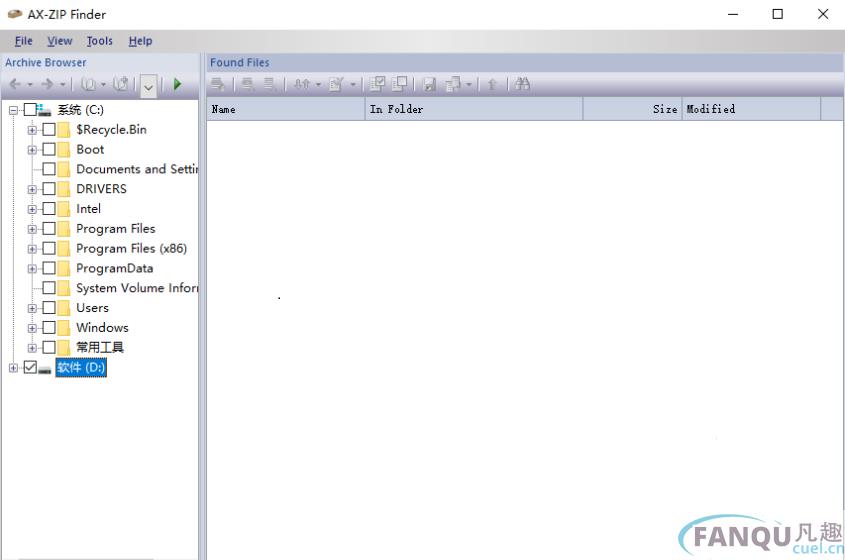Check the Windows folder checkbox

[49, 328]
